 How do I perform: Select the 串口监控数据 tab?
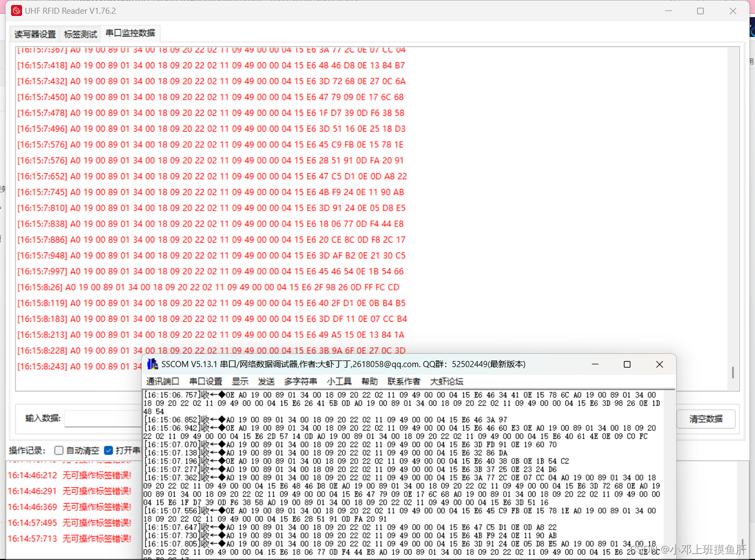(x=130, y=33)
